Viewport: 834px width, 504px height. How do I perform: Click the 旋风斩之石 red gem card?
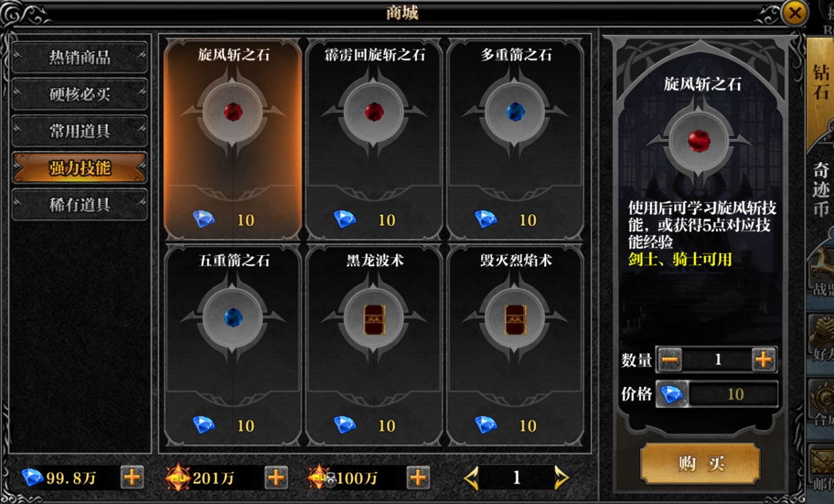coord(233,139)
